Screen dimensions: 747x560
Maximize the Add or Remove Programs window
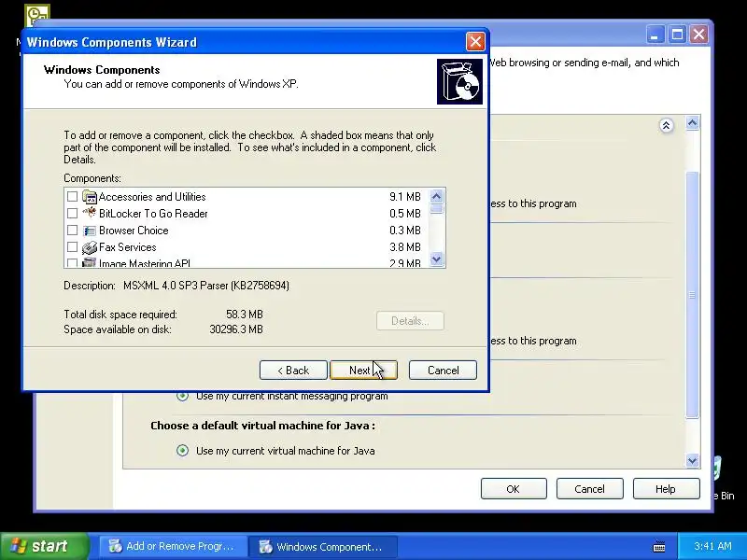pyautogui.click(x=677, y=34)
